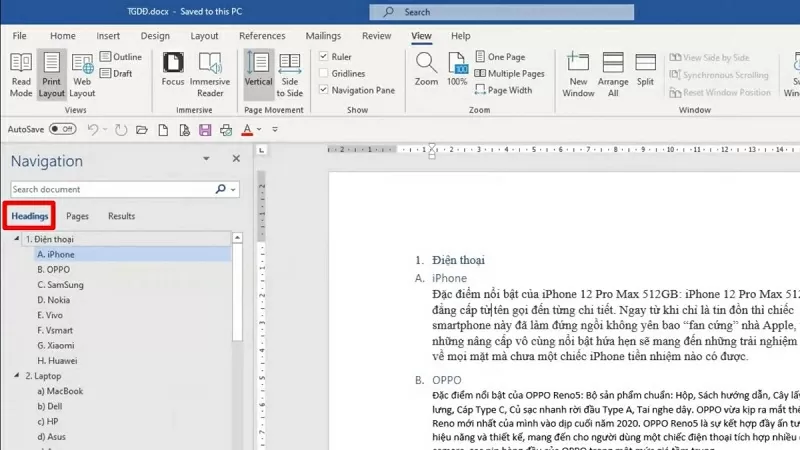Click the Multiple Pages button
Image resolution: width=800 pixels, height=450 pixels.
[510, 74]
